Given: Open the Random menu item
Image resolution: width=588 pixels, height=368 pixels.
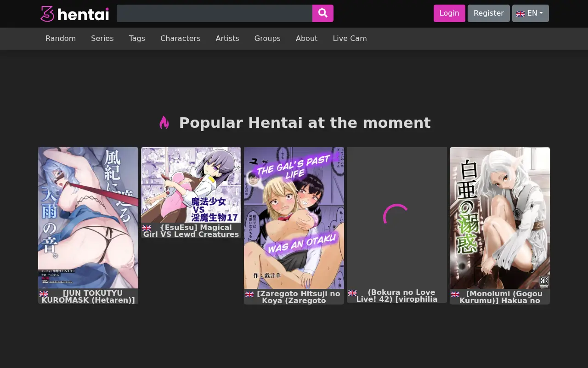Looking at the screenshot, I should coord(61,39).
